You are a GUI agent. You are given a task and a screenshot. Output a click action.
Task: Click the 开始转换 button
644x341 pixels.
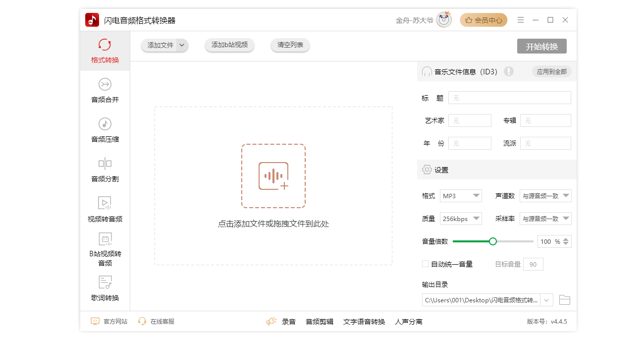542,46
